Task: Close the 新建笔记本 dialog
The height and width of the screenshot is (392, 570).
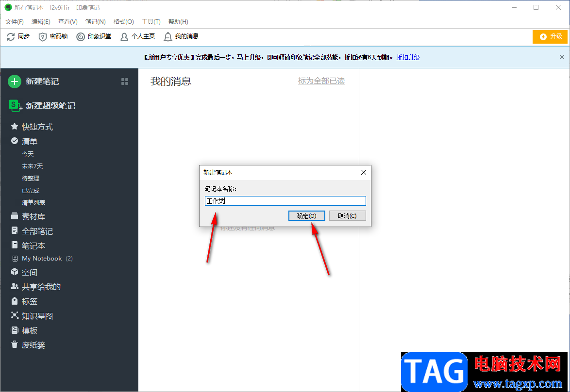Action: pos(364,172)
